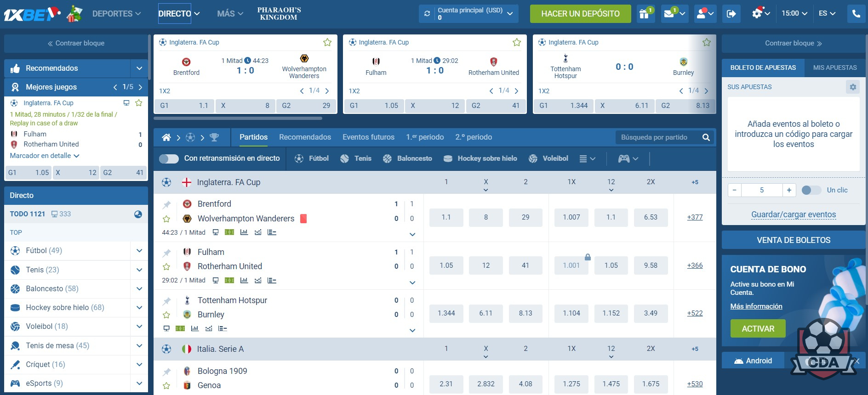868x395 pixels.
Task: Open the MÁS dropdown menu
Action: click(230, 14)
